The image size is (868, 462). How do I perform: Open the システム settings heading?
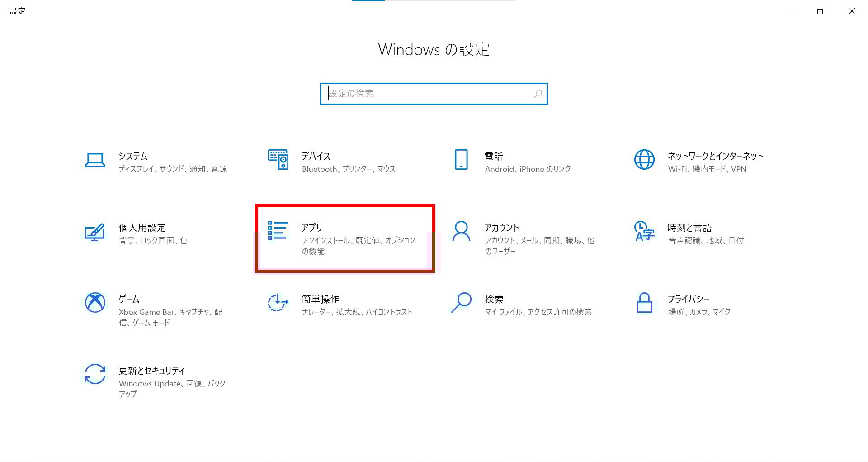[133, 156]
